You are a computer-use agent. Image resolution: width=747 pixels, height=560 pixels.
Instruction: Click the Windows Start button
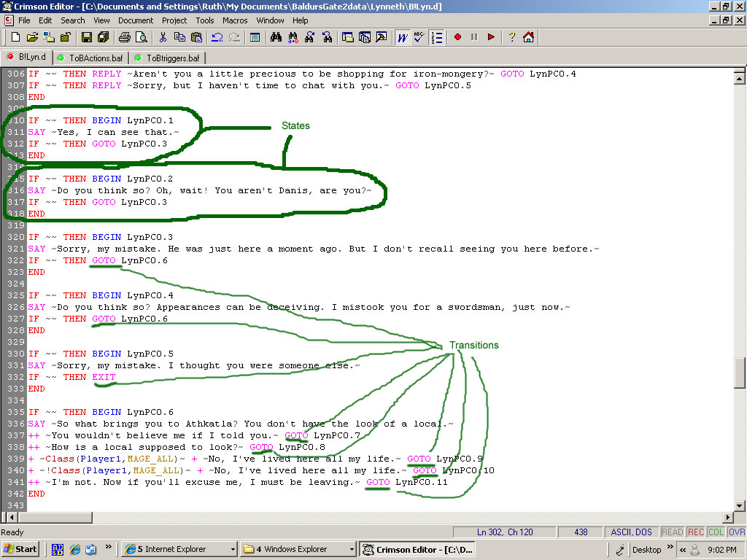[20, 549]
